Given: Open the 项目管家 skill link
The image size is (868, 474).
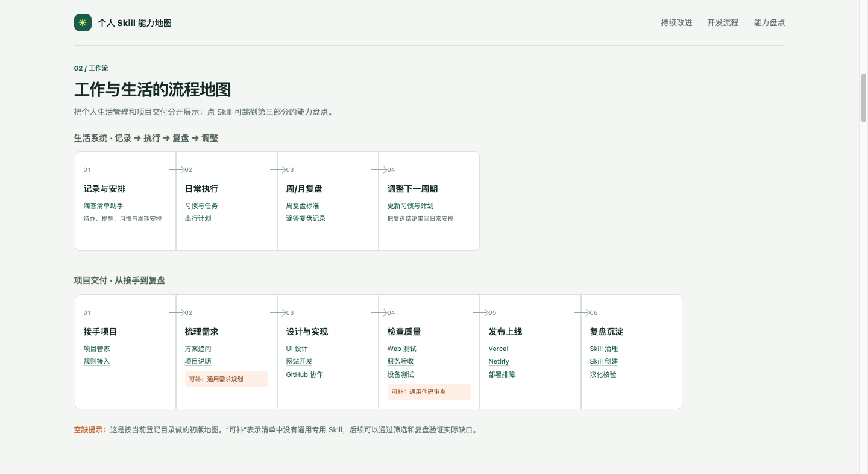Looking at the screenshot, I should click(x=96, y=349).
